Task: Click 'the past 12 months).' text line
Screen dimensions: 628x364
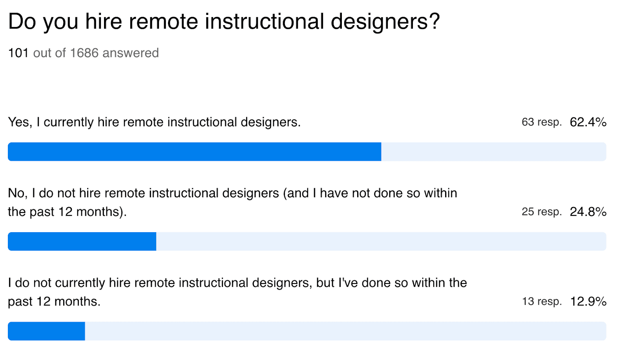Action: tap(67, 212)
